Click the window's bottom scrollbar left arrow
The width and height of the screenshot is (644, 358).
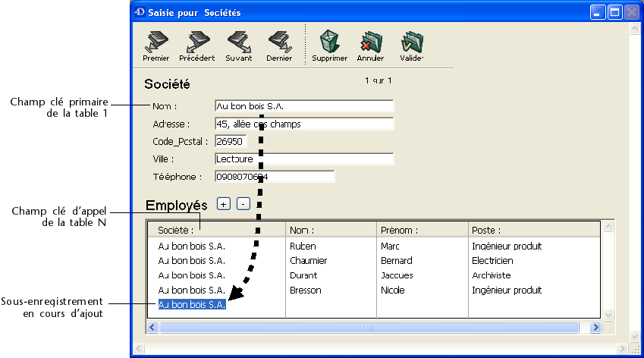pos(139,349)
